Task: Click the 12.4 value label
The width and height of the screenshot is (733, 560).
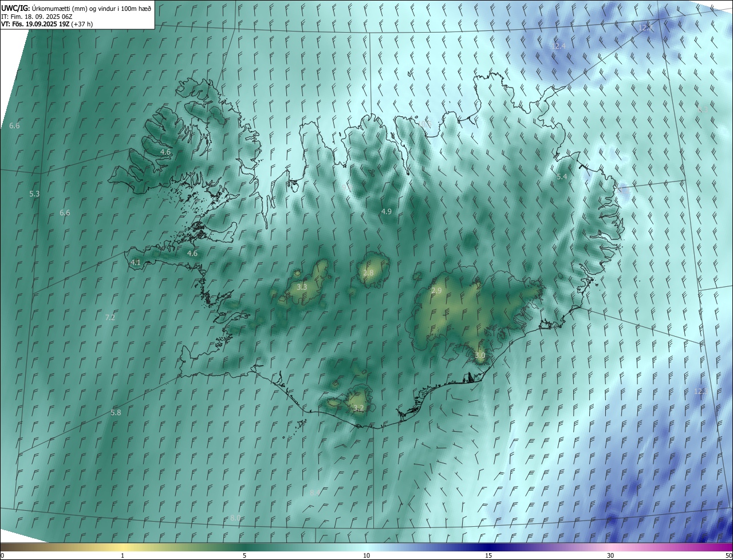Action: point(558,46)
